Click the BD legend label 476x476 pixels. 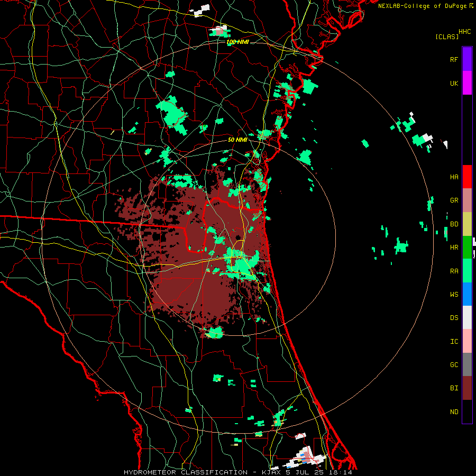point(454,224)
